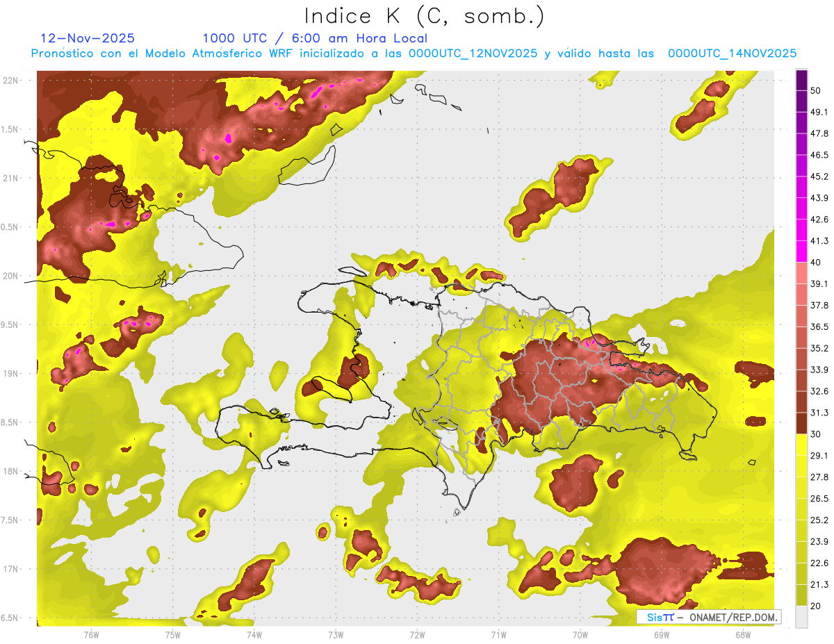The width and height of the screenshot is (834, 644).
Task: Click the '20' label at the color scale bottom
Action: coord(816,606)
